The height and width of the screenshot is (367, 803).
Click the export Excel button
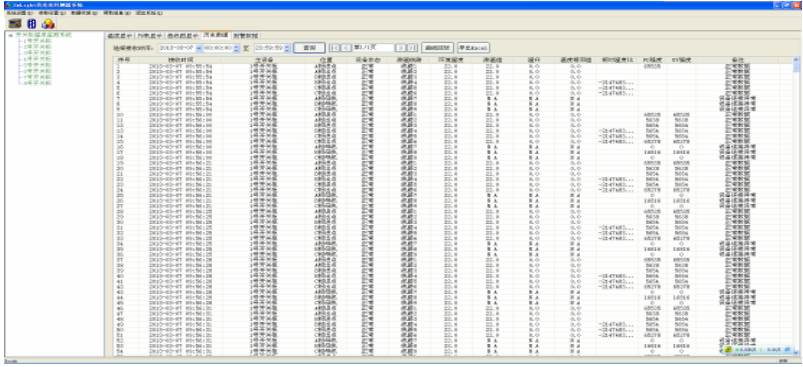(474, 48)
